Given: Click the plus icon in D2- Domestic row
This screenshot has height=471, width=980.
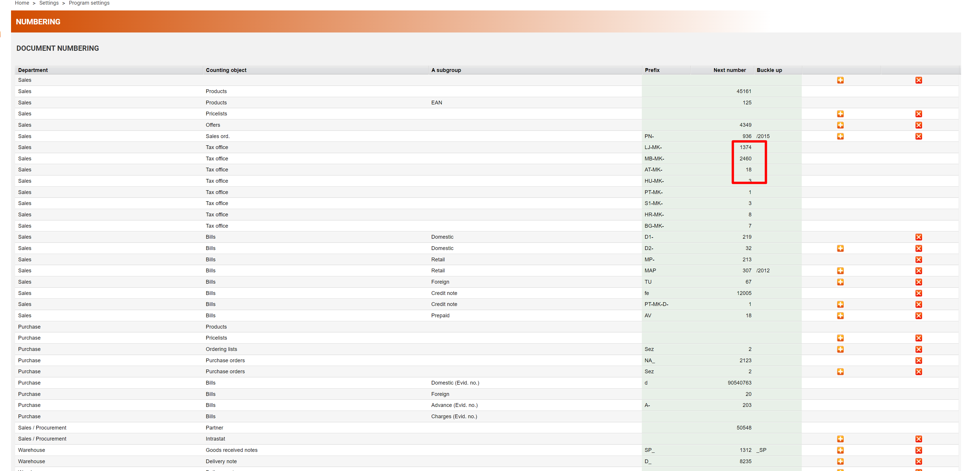Looking at the screenshot, I should tap(840, 248).
